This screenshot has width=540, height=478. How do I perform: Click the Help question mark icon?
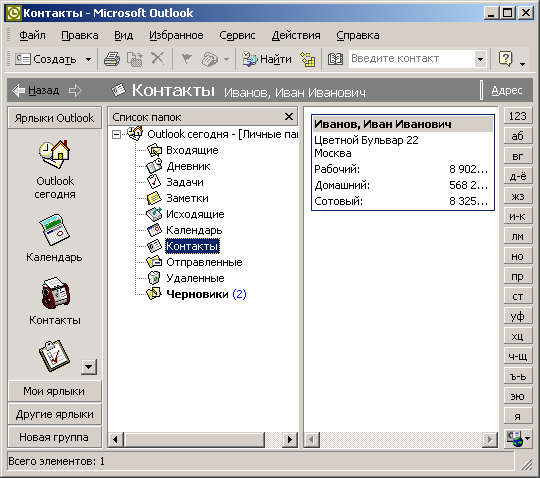(x=506, y=59)
